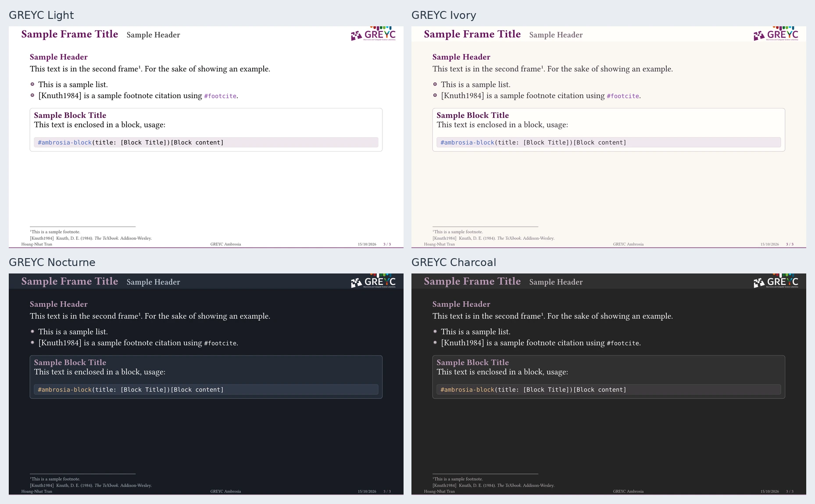The width and height of the screenshot is (815, 504).
Task: Click the GREYC logo in the Ivory slide
Action: point(776,34)
